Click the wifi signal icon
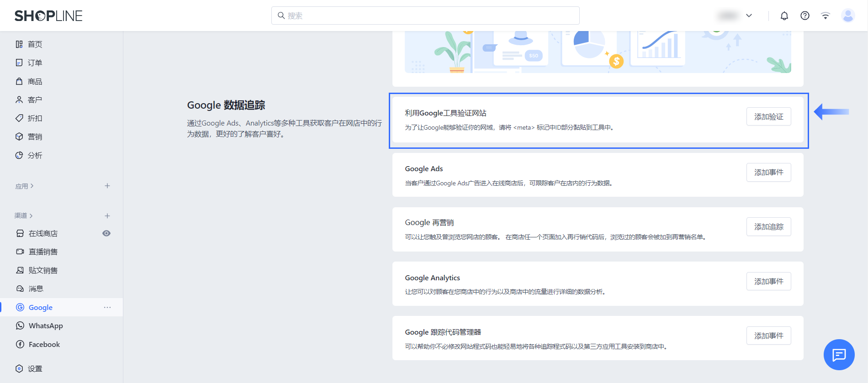 (826, 16)
